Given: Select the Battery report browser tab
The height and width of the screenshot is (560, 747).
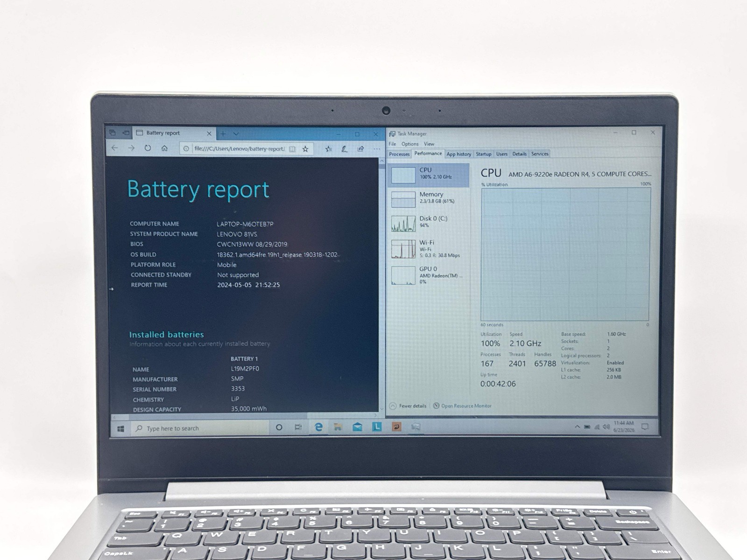Looking at the screenshot, I should tap(174, 133).
